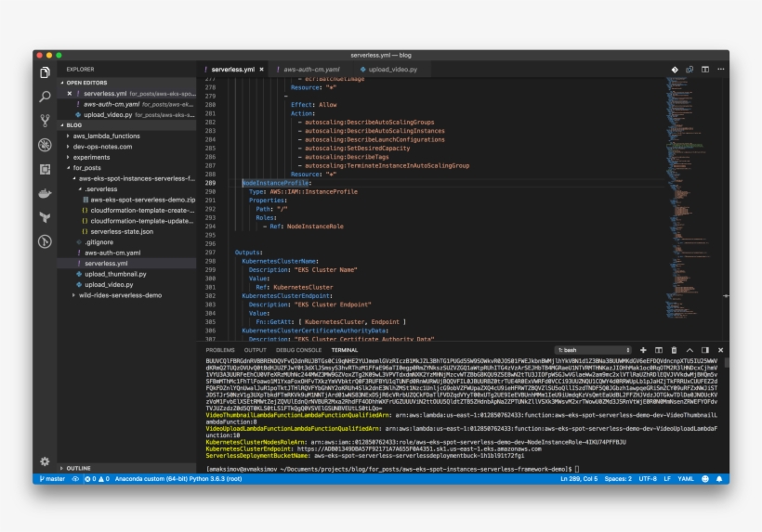Open notifications bell in status bar
The height and width of the screenshot is (532, 762).
click(x=719, y=478)
